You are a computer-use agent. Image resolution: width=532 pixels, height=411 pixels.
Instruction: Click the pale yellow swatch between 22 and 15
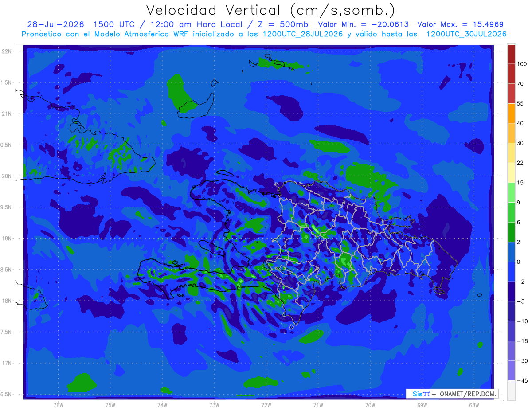511,172
